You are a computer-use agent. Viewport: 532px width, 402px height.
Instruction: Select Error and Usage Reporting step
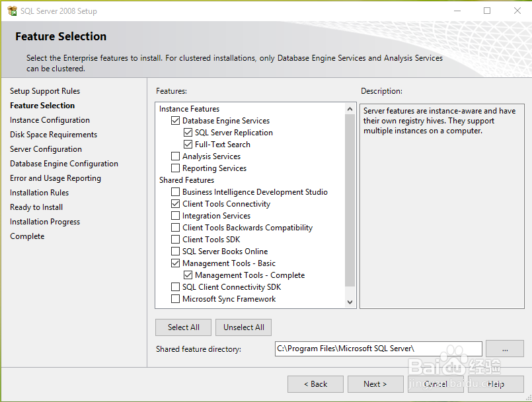[x=56, y=178]
